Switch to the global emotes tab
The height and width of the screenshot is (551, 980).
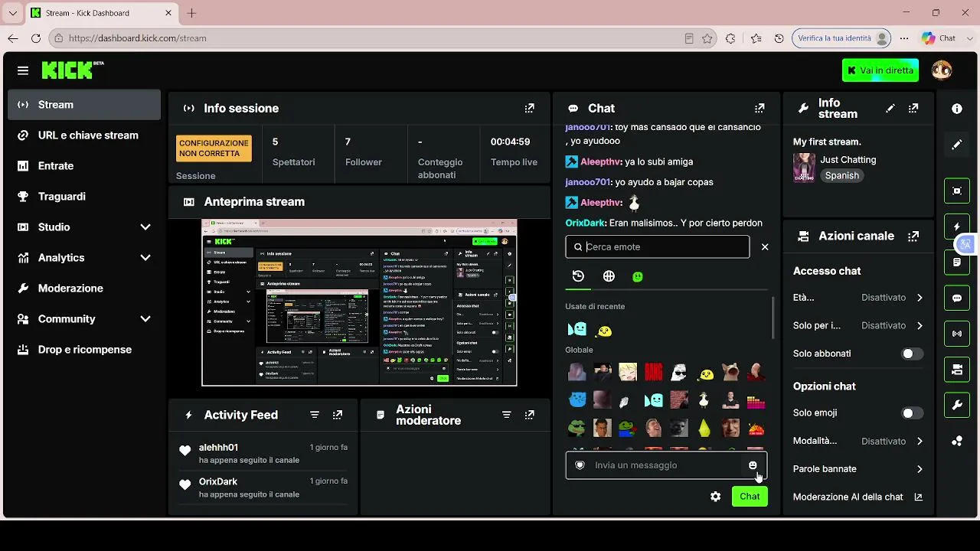[609, 276]
